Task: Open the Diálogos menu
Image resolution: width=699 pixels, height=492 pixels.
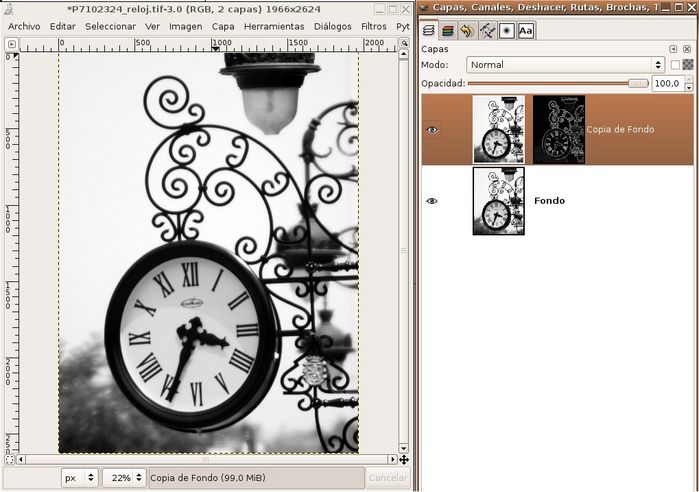Action: tap(333, 27)
